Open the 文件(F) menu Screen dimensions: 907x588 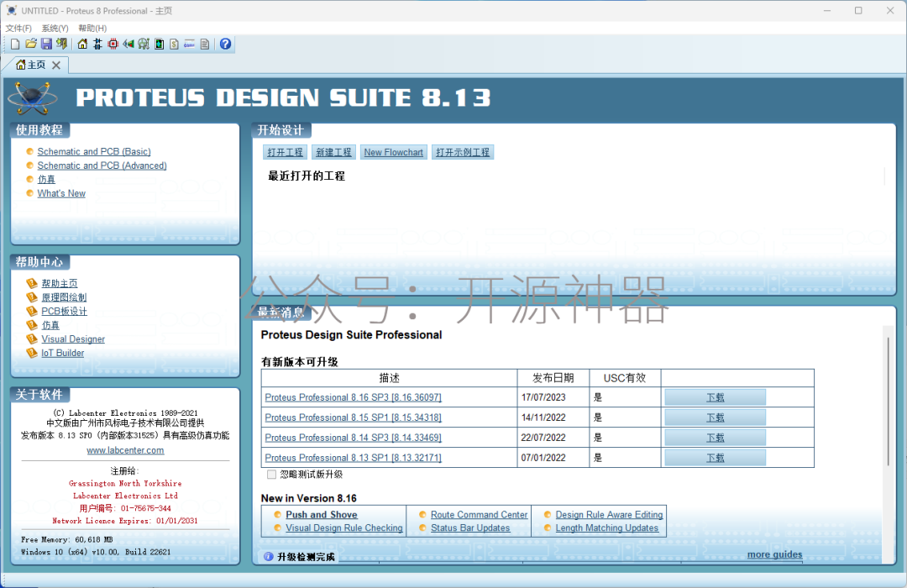pos(18,28)
